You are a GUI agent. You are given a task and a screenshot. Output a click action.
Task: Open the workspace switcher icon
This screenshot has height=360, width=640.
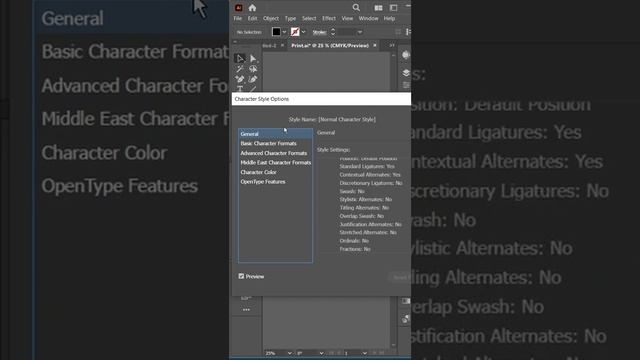[393, 8]
